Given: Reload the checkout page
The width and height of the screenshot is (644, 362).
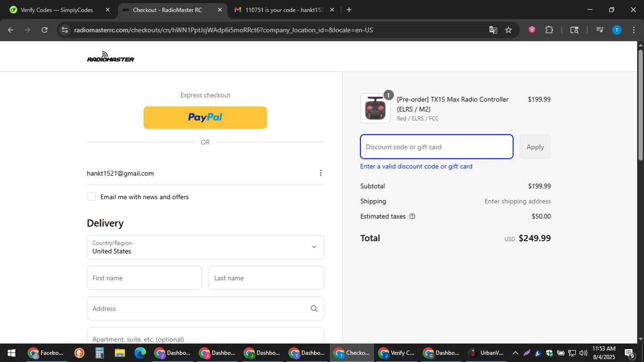Looking at the screenshot, I should (45, 30).
